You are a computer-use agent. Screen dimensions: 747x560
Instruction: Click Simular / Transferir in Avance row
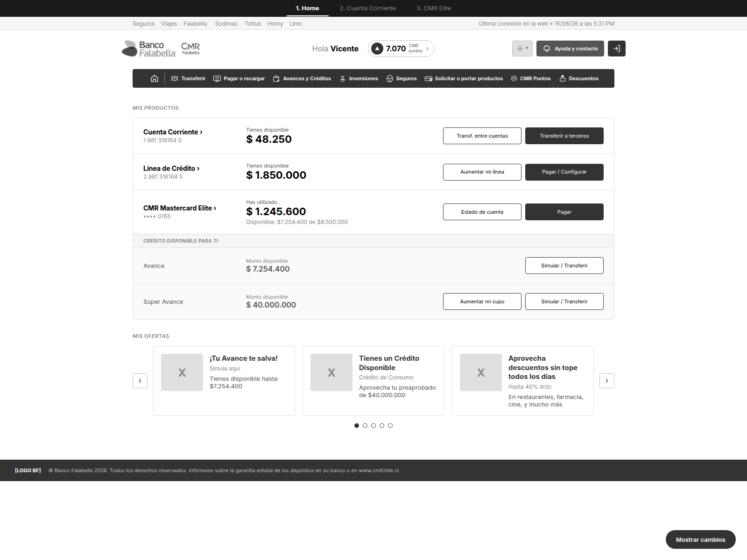click(564, 266)
